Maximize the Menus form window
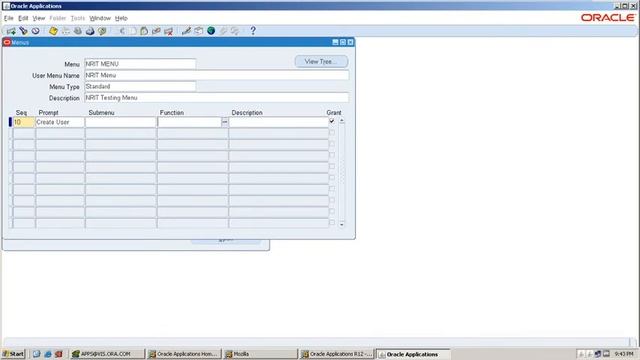 pos(343,42)
